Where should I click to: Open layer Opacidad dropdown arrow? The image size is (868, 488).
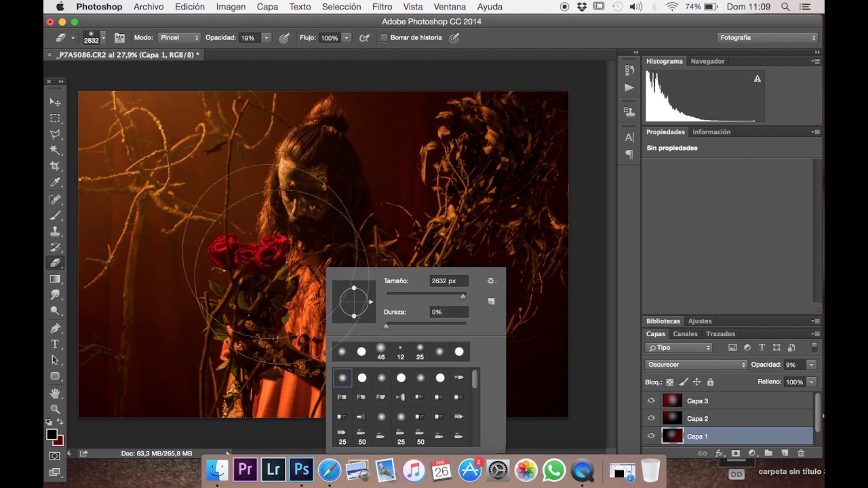[811, 365]
